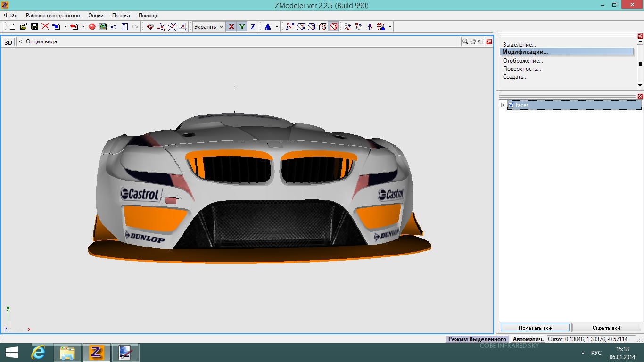Toggle the Y axis lock

tap(242, 27)
